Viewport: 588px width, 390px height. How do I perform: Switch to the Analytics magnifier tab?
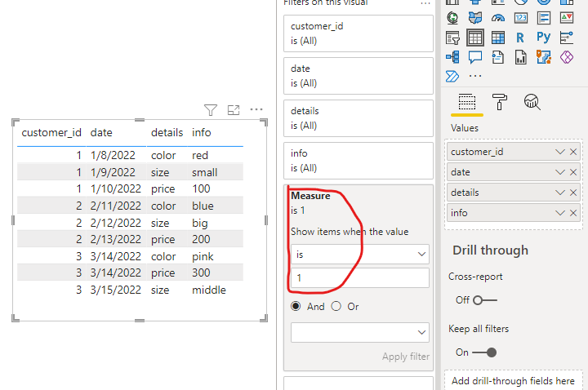pos(532,102)
